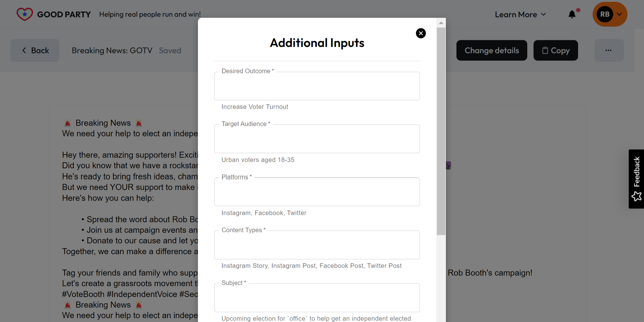This screenshot has height=322, width=644.
Task: Focus the Desired Outcome input field
Action: click(317, 86)
